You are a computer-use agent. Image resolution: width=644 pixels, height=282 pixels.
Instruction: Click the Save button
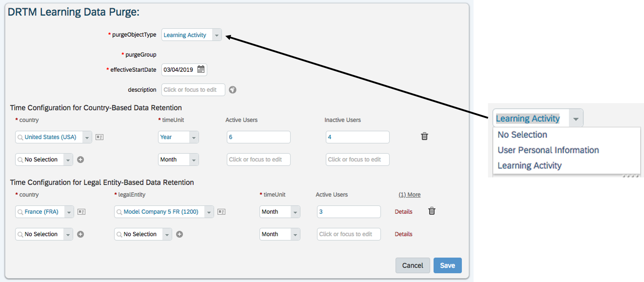pyautogui.click(x=447, y=265)
